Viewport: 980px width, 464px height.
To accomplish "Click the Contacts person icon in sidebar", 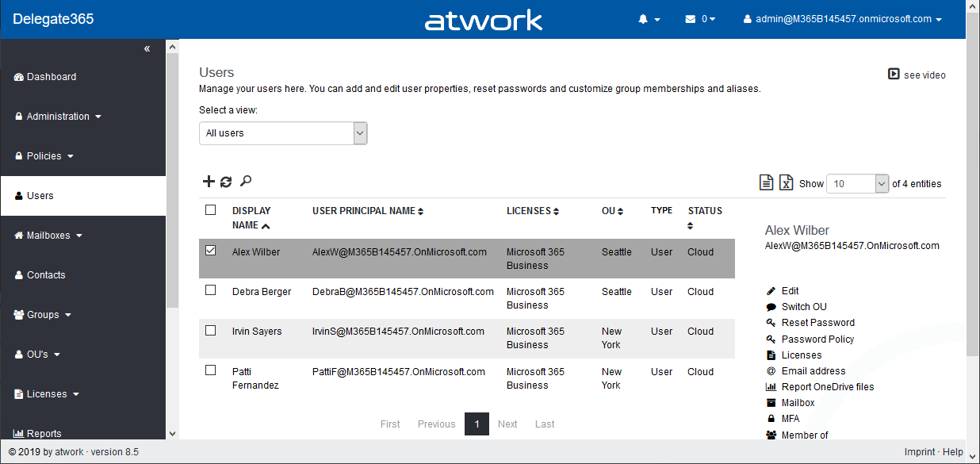I will [x=20, y=275].
